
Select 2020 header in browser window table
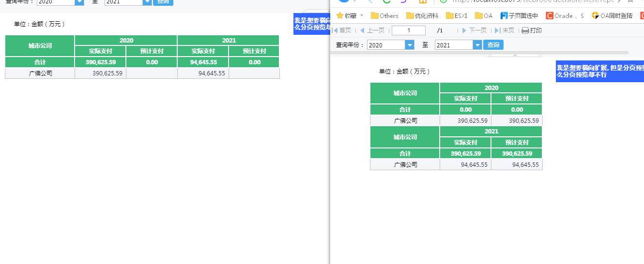click(491, 88)
